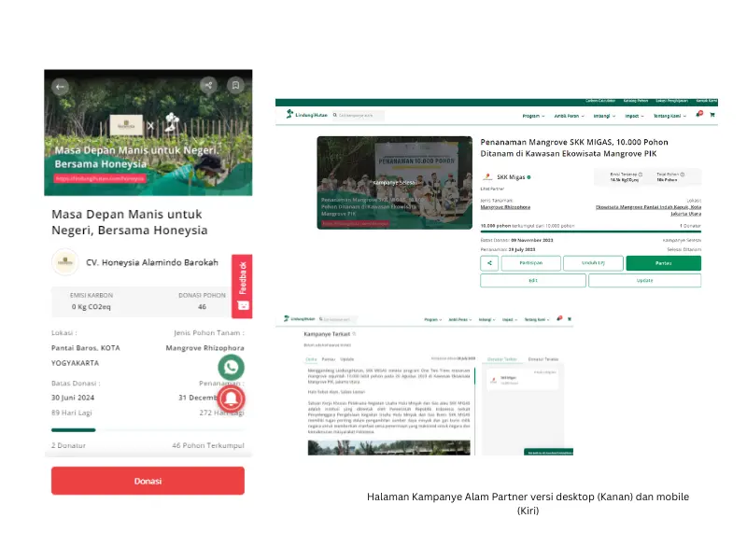Open the notification bell on the SKK MIGAS page

[698, 114]
